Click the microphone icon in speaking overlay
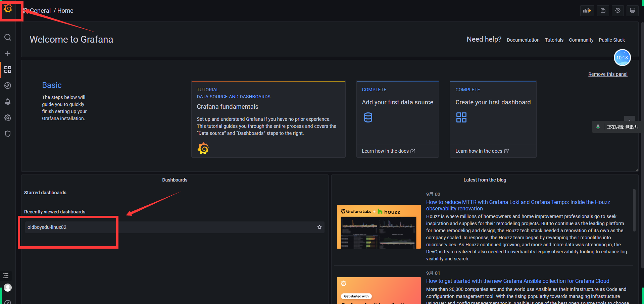This screenshot has height=304, width=644. click(x=598, y=127)
